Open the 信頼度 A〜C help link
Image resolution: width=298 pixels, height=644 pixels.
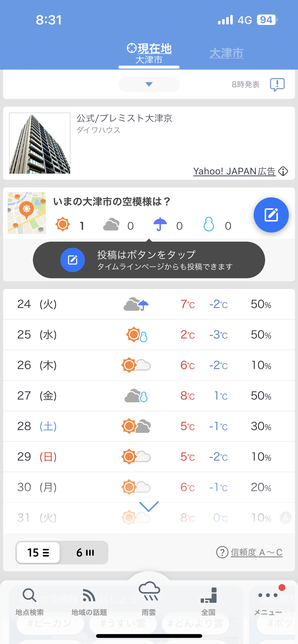coord(256,552)
